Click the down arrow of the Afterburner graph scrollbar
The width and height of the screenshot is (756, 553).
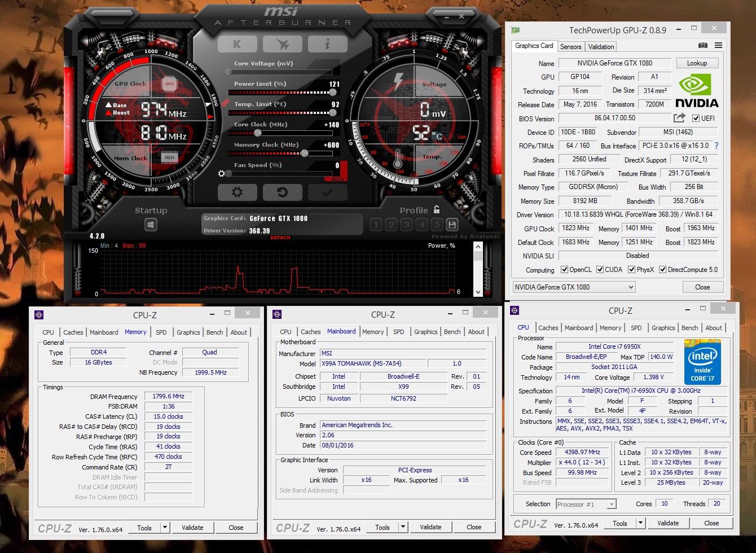click(x=478, y=292)
